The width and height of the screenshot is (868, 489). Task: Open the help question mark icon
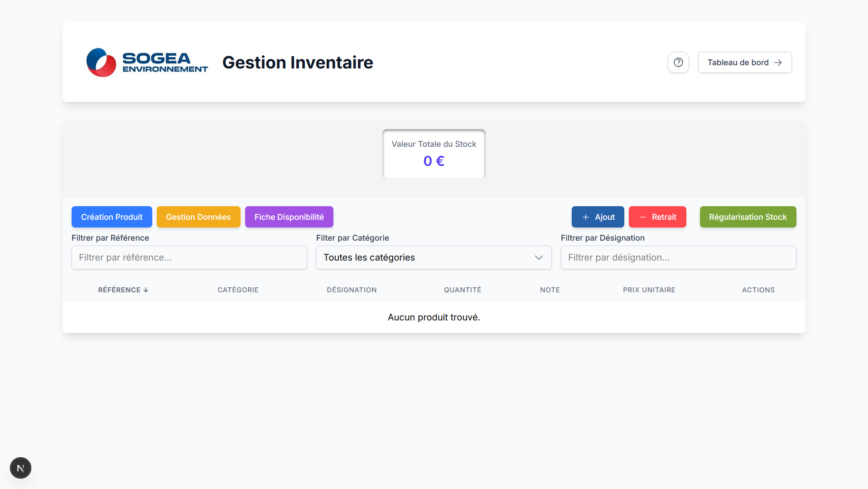click(x=678, y=63)
